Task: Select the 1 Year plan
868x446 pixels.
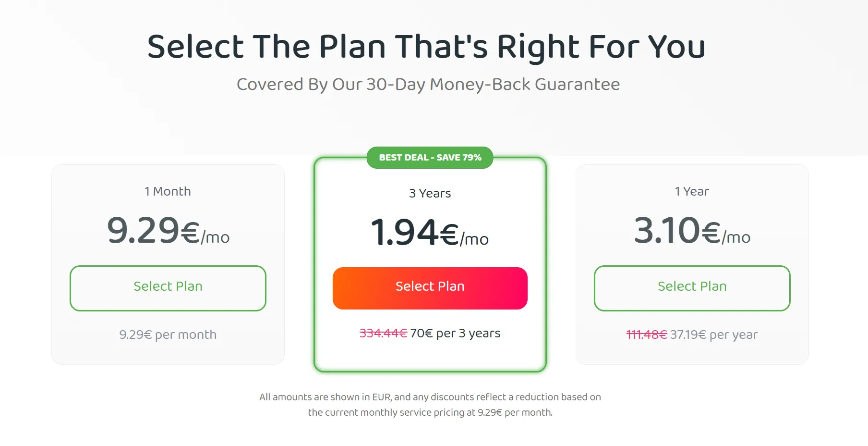Action: pyautogui.click(x=692, y=288)
